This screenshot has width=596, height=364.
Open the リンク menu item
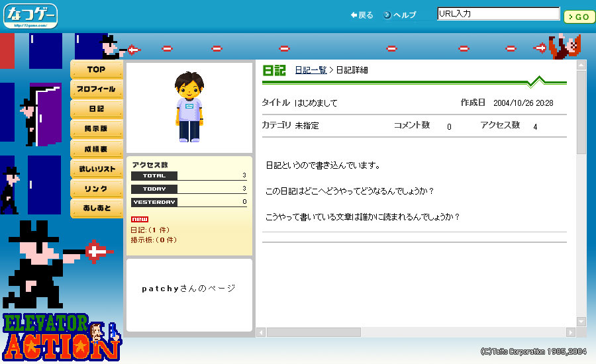[x=96, y=189]
